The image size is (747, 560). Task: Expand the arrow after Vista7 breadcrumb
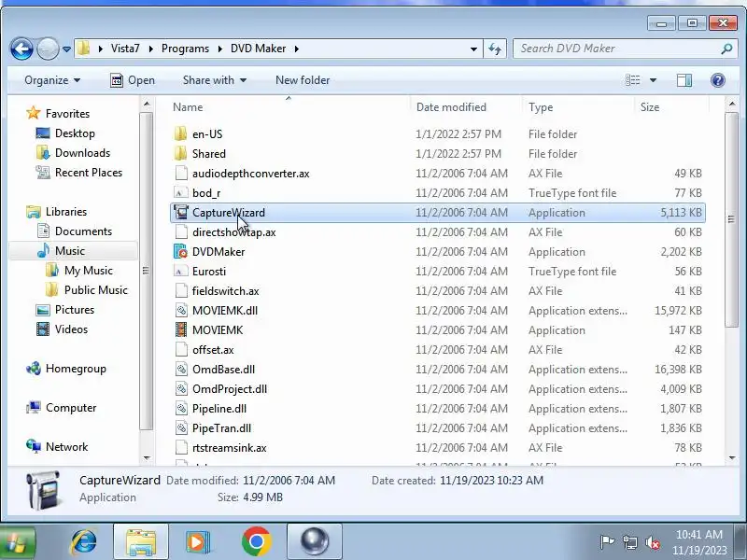(150, 49)
